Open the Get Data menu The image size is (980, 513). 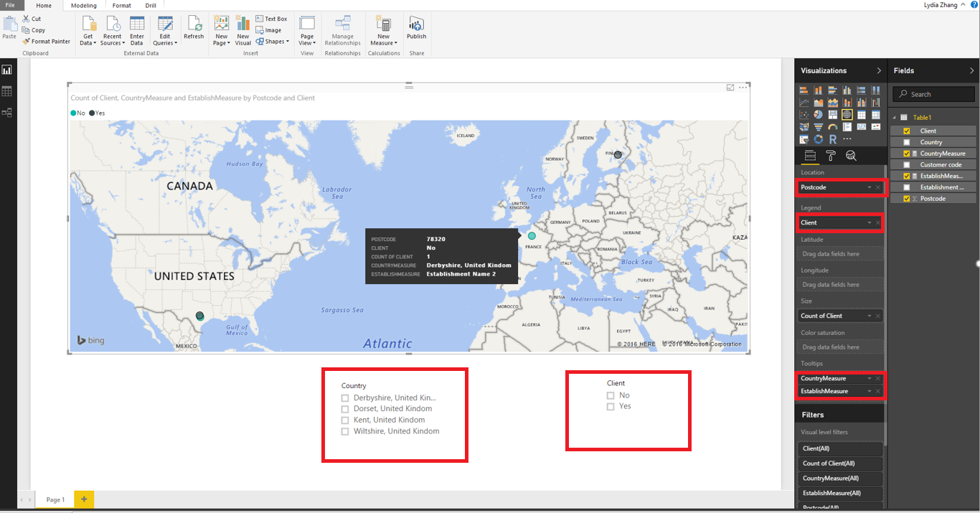88,29
